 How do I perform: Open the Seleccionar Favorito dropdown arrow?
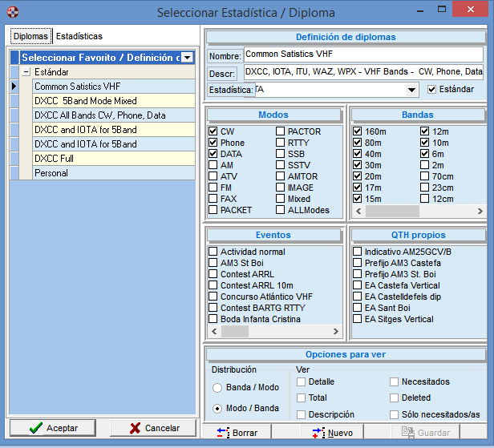pyautogui.click(x=187, y=58)
